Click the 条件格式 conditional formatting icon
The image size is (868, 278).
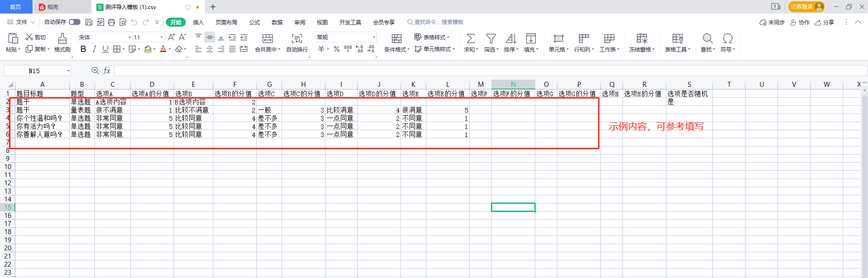point(396,38)
